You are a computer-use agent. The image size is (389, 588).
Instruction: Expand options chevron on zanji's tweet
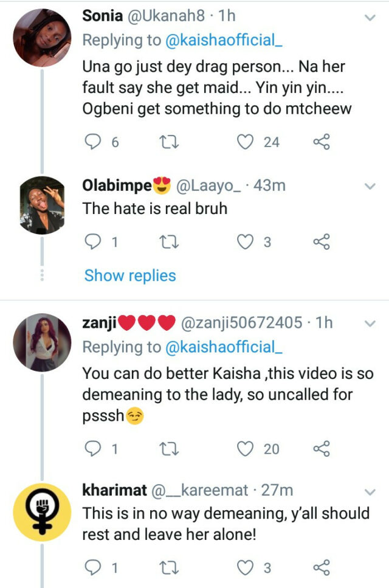[369, 324]
